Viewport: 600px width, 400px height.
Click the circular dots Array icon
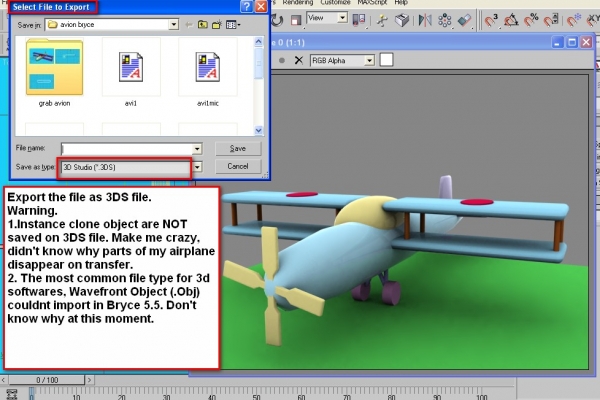click(x=445, y=20)
